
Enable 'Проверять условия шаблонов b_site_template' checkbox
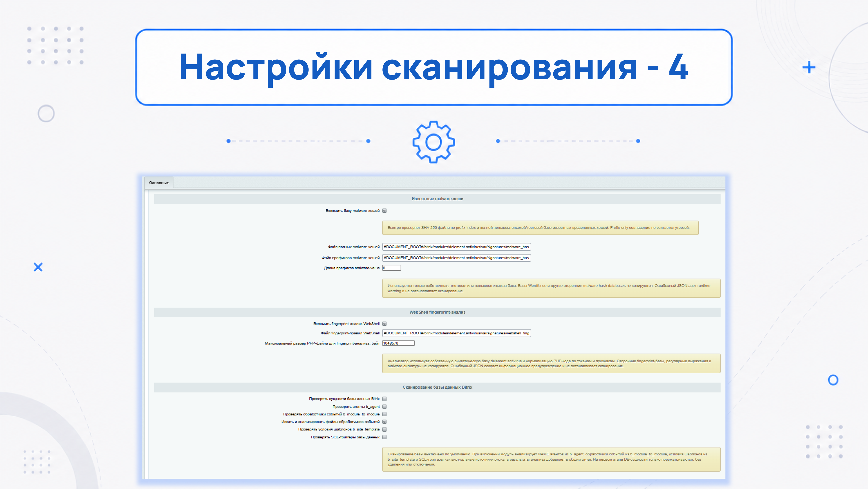pyautogui.click(x=385, y=430)
